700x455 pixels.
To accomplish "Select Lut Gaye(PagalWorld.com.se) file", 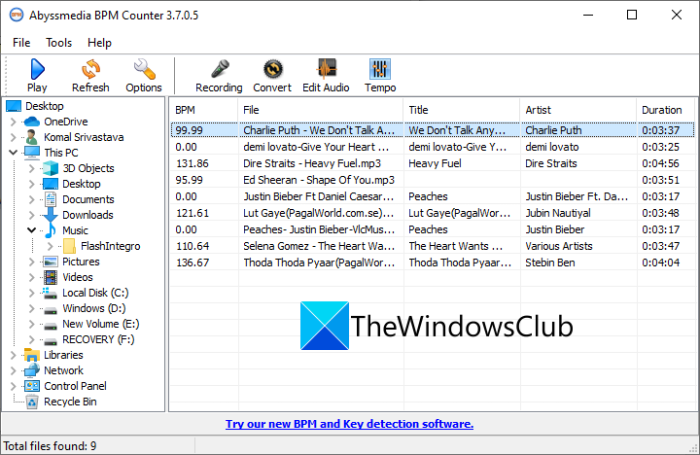I will pos(318,213).
